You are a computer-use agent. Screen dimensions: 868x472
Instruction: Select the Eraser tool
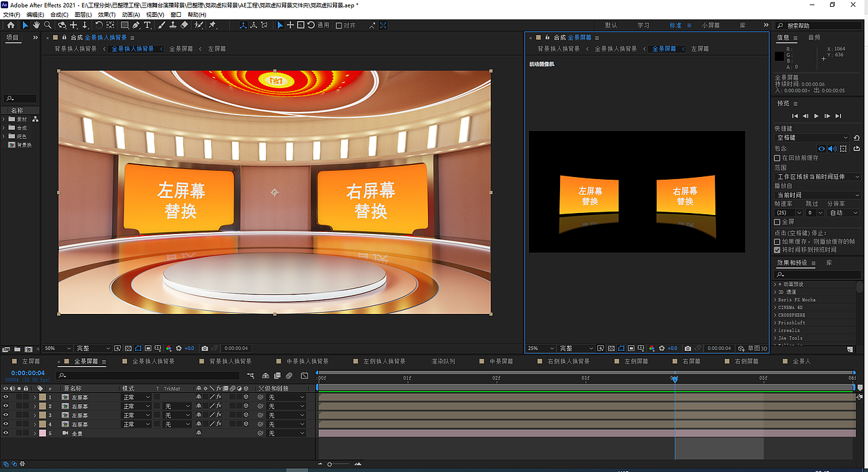tap(184, 25)
